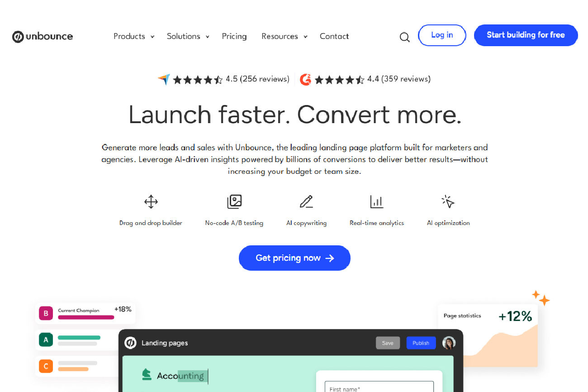Expand the Resources dropdown menu
Image resolution: width=588 pixels, height=392 pixels.
point(285,36)
